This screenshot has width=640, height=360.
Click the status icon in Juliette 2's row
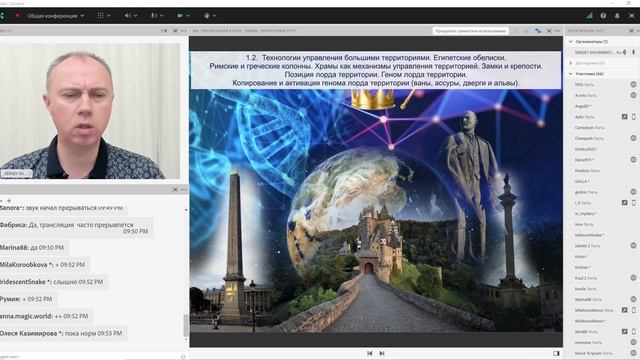point(633,246)
